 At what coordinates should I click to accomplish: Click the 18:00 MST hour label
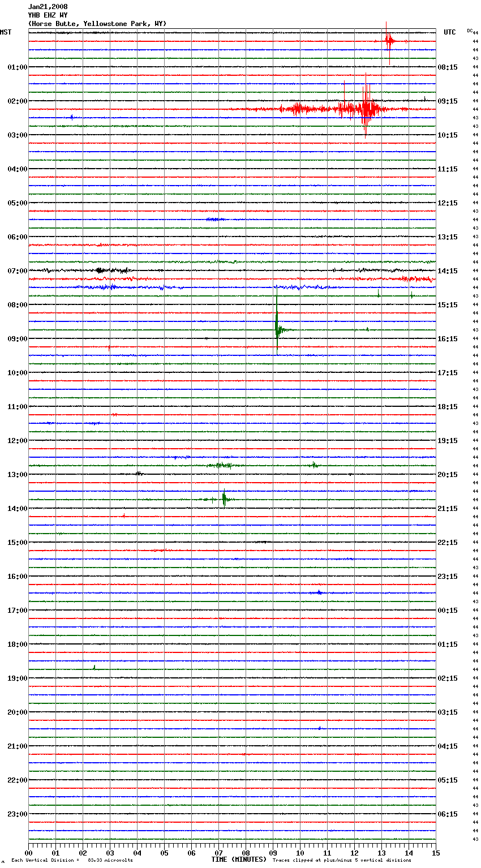click(17, 644)
